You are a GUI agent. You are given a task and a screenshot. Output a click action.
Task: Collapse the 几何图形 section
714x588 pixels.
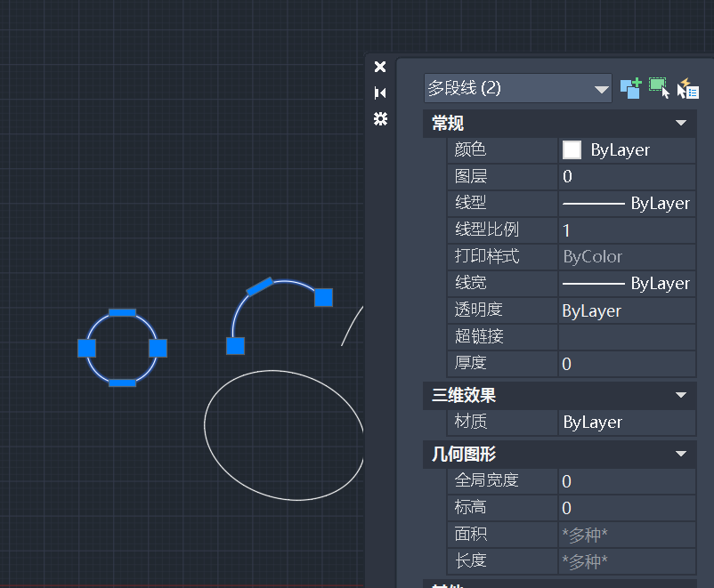coord(681,455)
